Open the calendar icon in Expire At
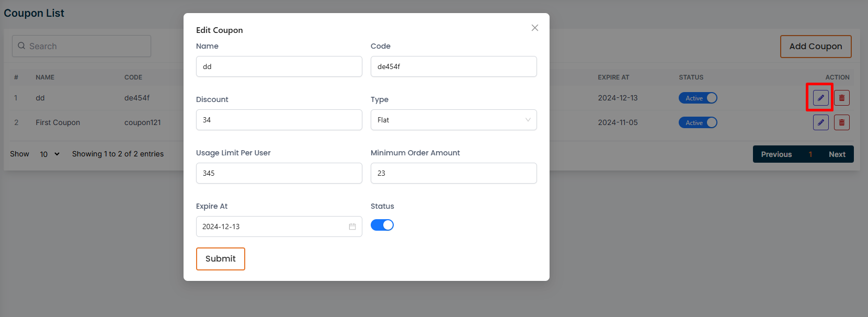 352,227
